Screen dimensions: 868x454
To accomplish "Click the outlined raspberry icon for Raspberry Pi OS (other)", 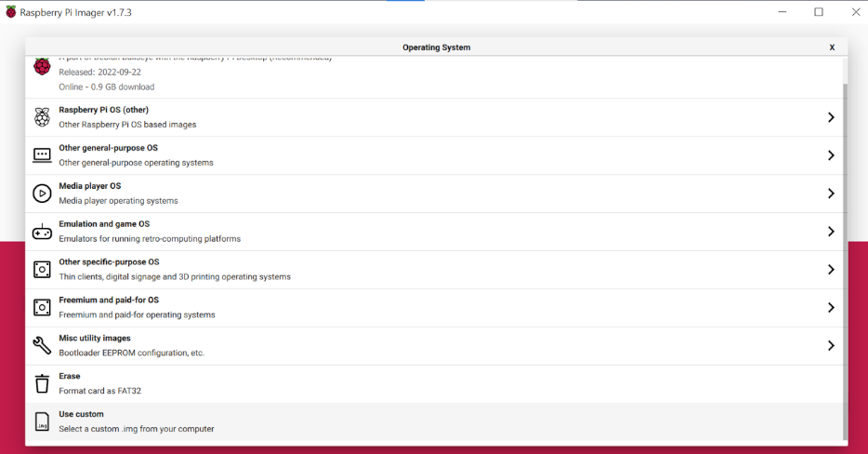I will click(42, 117).
